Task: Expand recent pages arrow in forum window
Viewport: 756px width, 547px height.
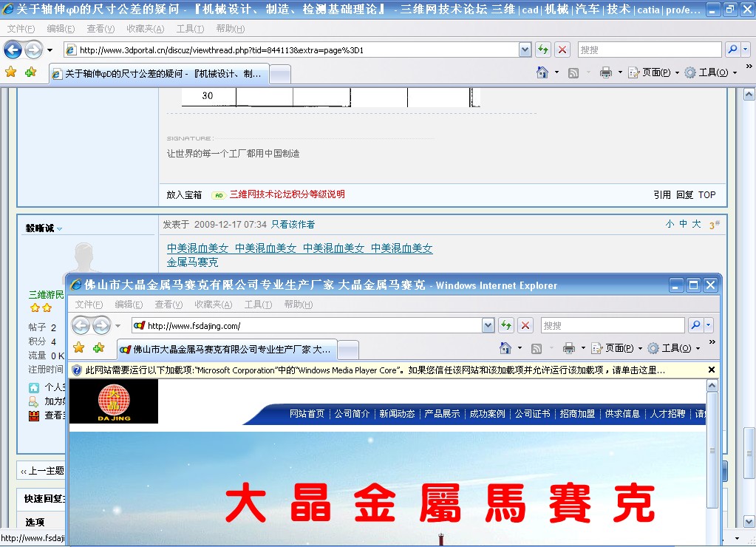Action: click(x=50, y=50)
